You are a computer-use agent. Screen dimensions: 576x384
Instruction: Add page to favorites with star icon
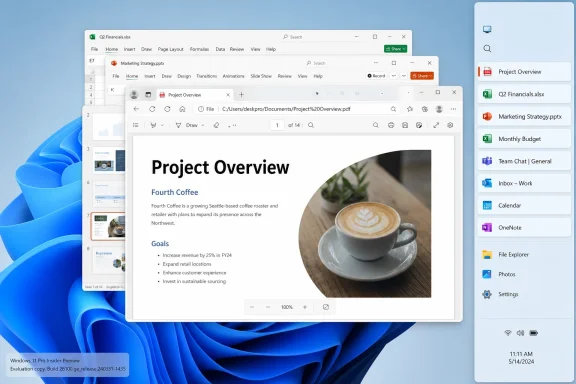tap(410, 109)
